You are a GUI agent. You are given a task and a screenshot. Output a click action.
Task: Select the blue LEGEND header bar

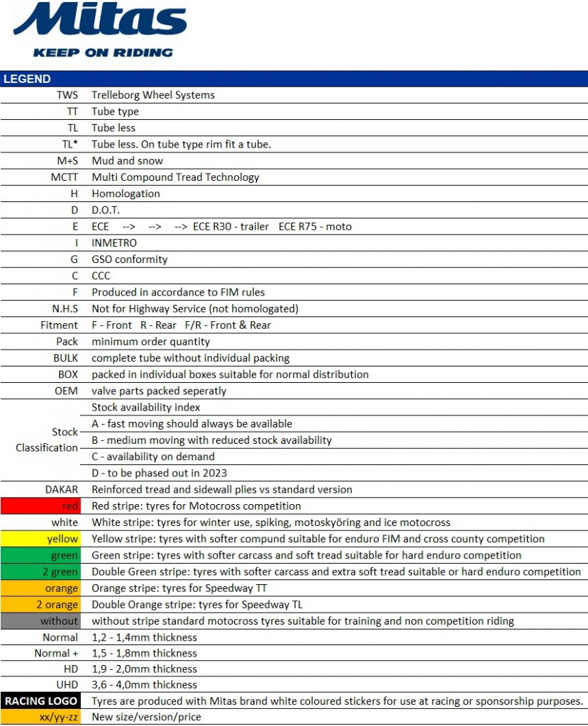tap(294, 79)
